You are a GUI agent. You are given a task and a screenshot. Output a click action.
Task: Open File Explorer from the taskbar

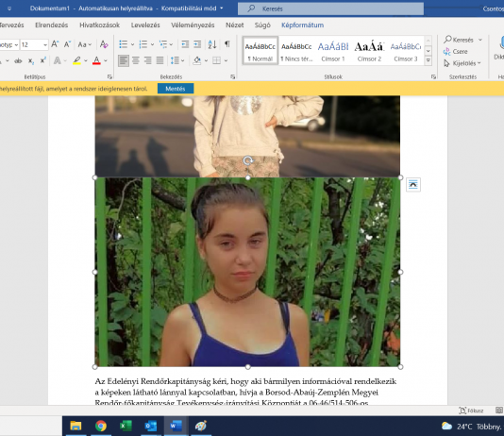pos(76,426)
